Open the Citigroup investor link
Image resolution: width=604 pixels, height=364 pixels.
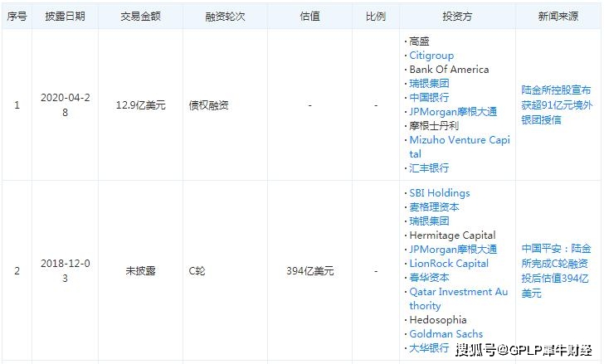tap(431, 56)
